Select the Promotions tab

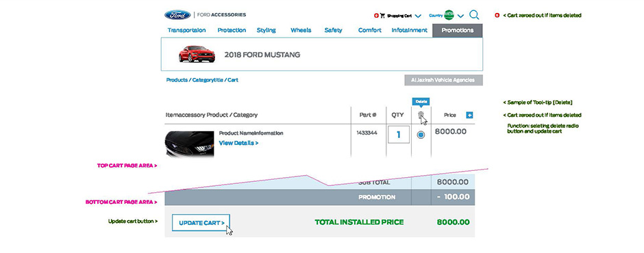tap(458, 30)
